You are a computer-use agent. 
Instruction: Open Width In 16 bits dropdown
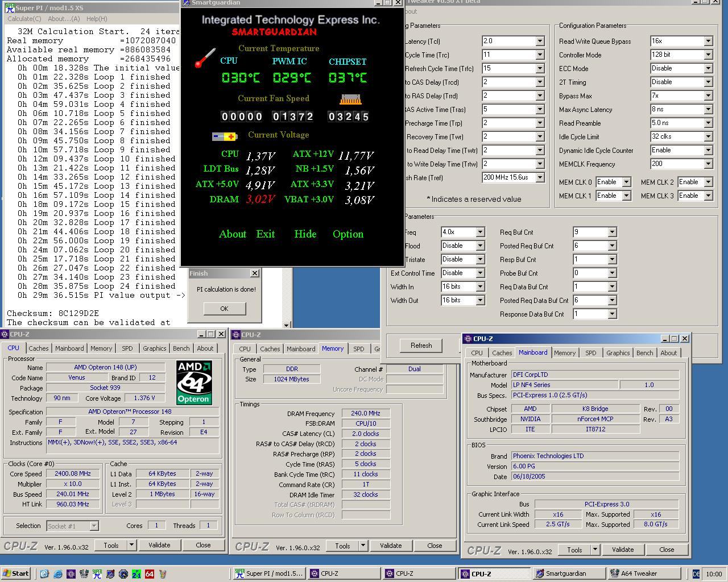(x=480, y=286)
